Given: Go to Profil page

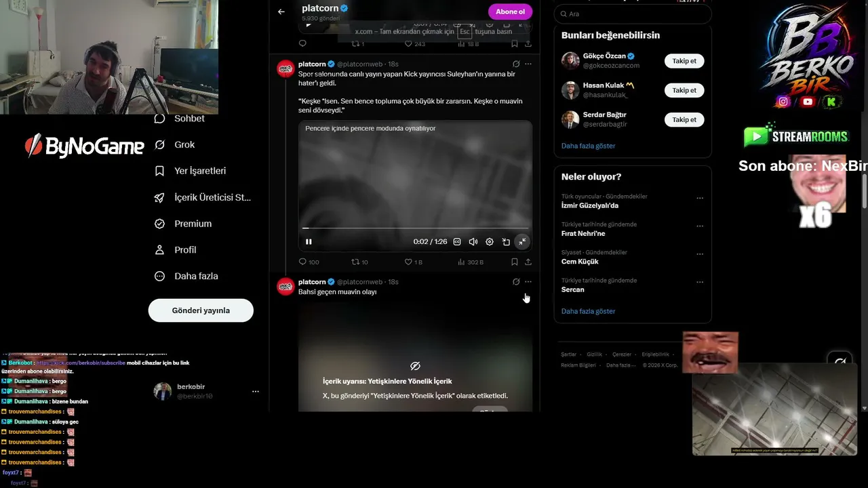Looking at the screenshot, I should tap(176, 250).
